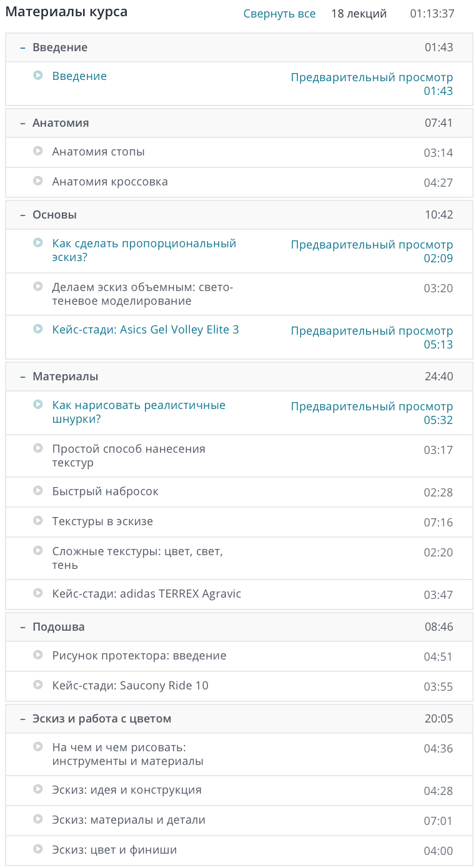Screen dimensions: 476x868
Task: Collapse the Введение section
Action: coord(239,47)
